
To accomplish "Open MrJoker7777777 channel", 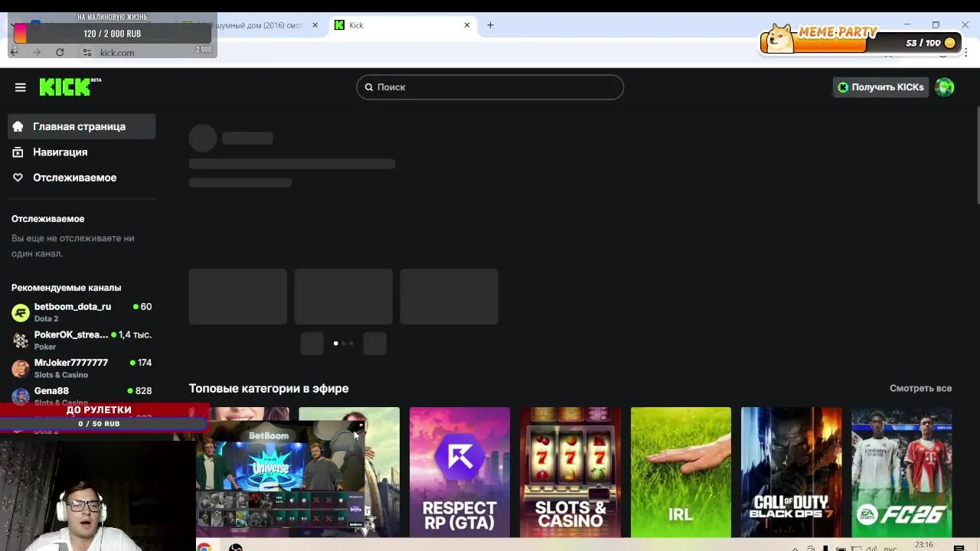I will click(x=82, y=368).
